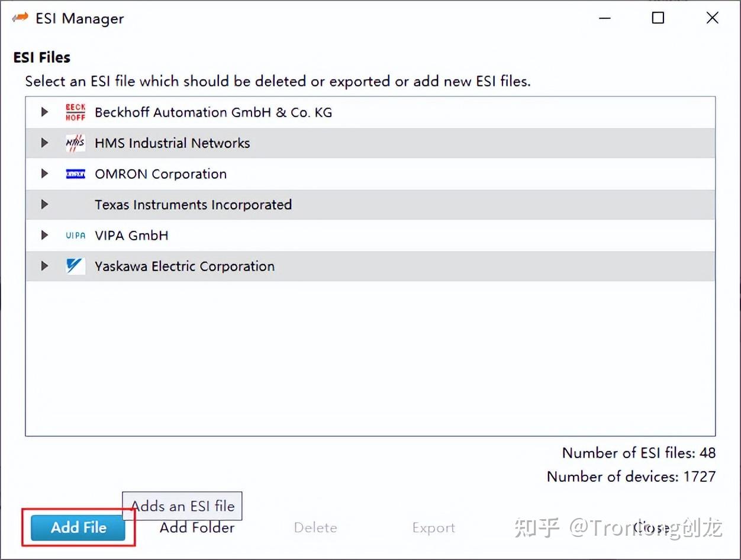This screenshot has width=741, height=560.
Task: Expand the Texas Instruments Incorporated entry
Action: tap(44, 204)
